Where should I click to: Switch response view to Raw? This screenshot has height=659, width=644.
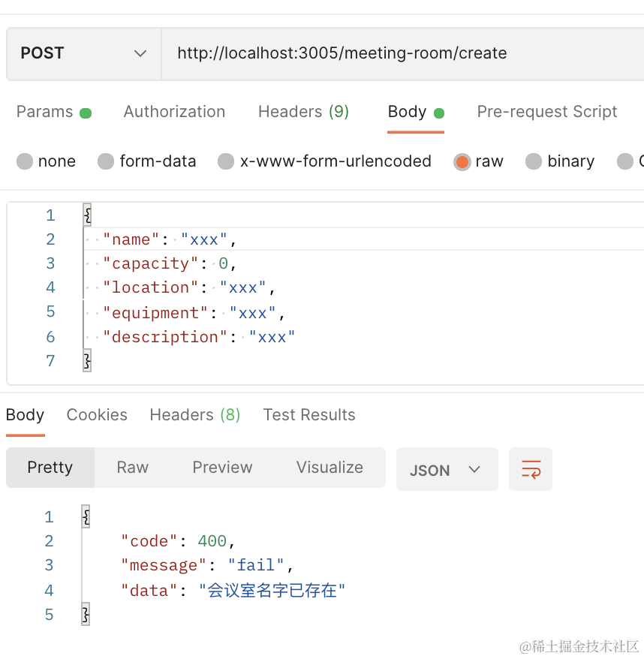(133, 468)
